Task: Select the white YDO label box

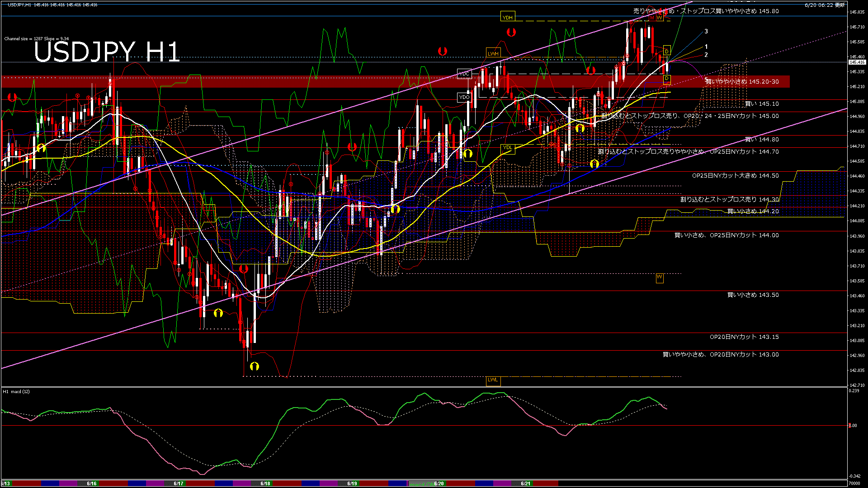Action: coord(464,97)
